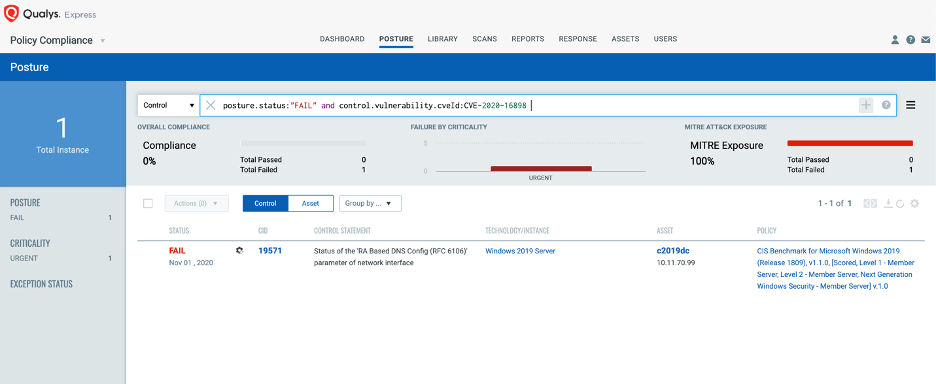Open the Library tab
The height and width of the screenshot is (384, 936).
click(442, 39)
